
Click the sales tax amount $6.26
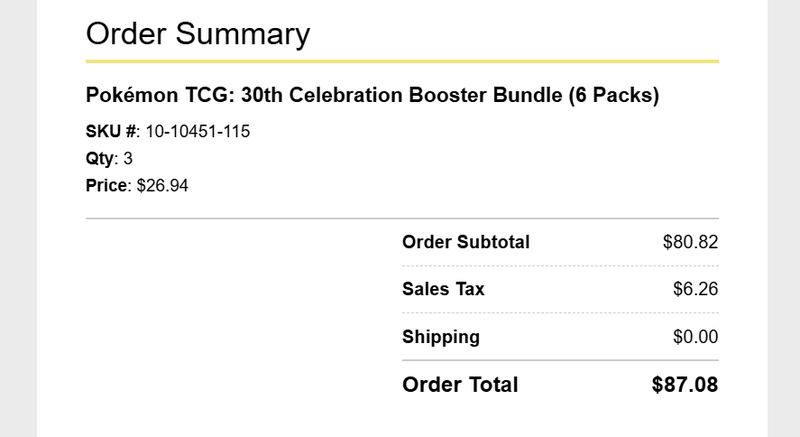click(x=695, y=289)
